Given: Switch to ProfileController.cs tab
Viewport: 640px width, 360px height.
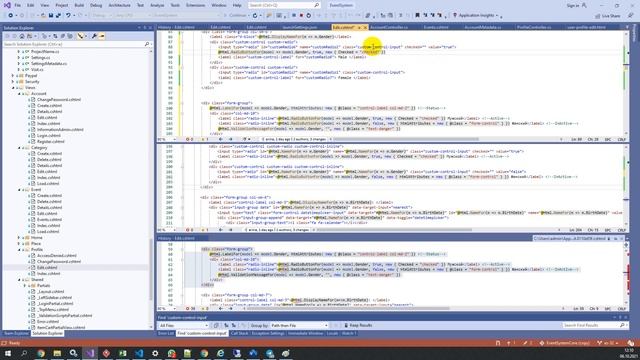Looking at the screenshot, I should click(x=534, y=27).
